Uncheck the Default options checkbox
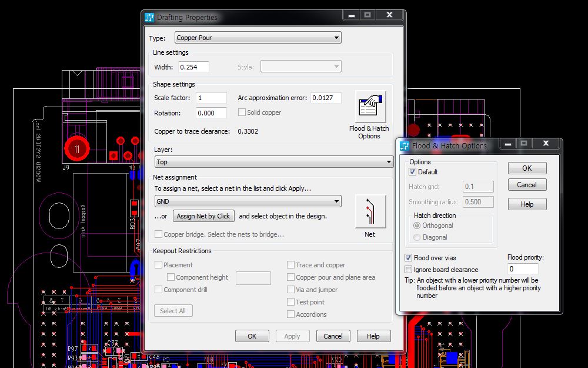This screenshot has height=368, width=588. point(413,172)
